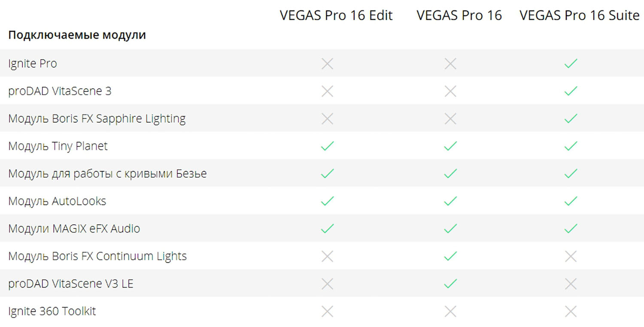Click the proDAD VitaScene 3 checkmark in Suite column

click(571, 91)
